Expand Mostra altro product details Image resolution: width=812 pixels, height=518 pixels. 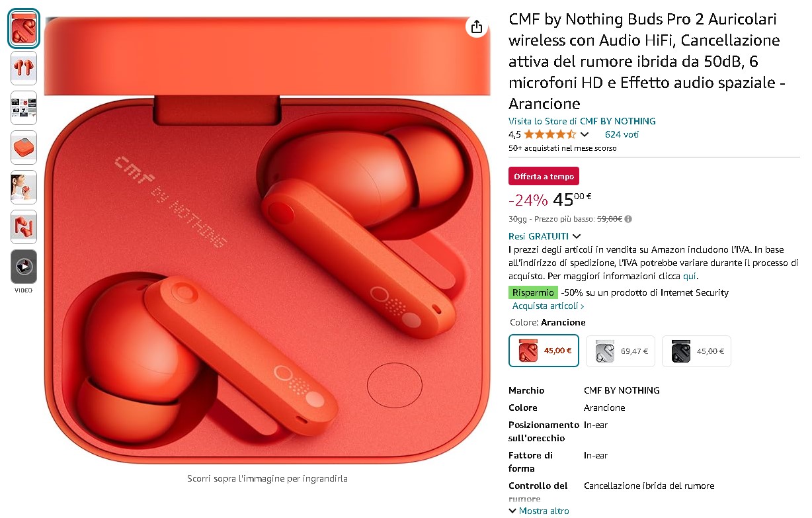pyautogui.click(x=538, y=511)
